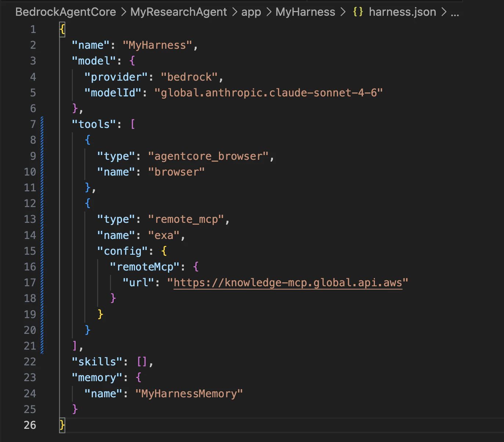Click the "name" key on line 2
This screenshot has height=442, width=504.
click(91, 45)
